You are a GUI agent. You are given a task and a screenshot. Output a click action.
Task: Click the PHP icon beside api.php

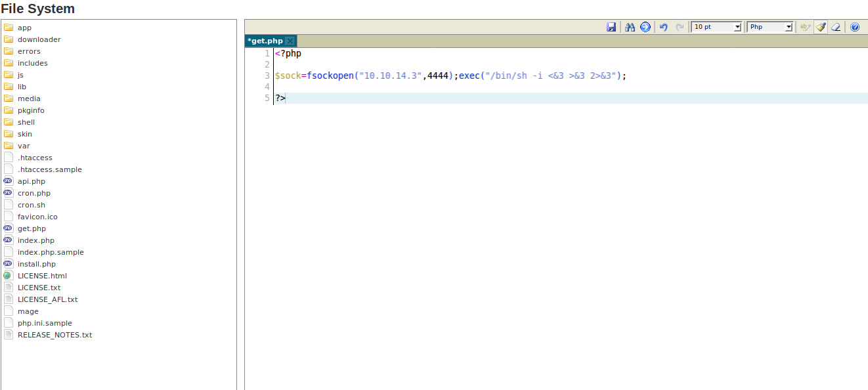click(x=8, y=181)
